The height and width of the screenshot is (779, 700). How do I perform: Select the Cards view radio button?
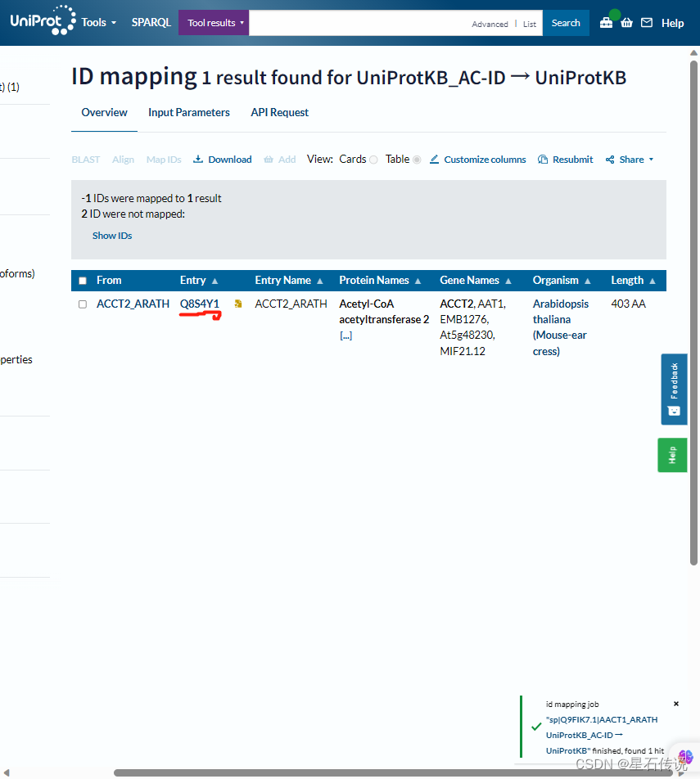coord(373,160)
